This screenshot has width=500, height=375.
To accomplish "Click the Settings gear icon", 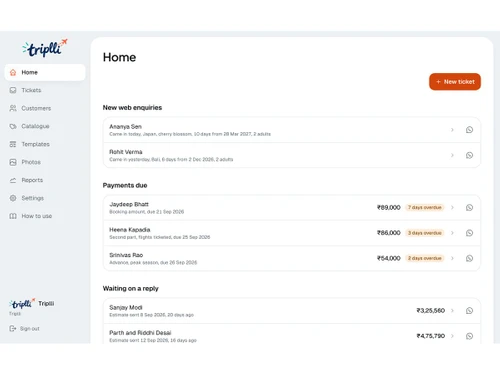I will [13, 198].
